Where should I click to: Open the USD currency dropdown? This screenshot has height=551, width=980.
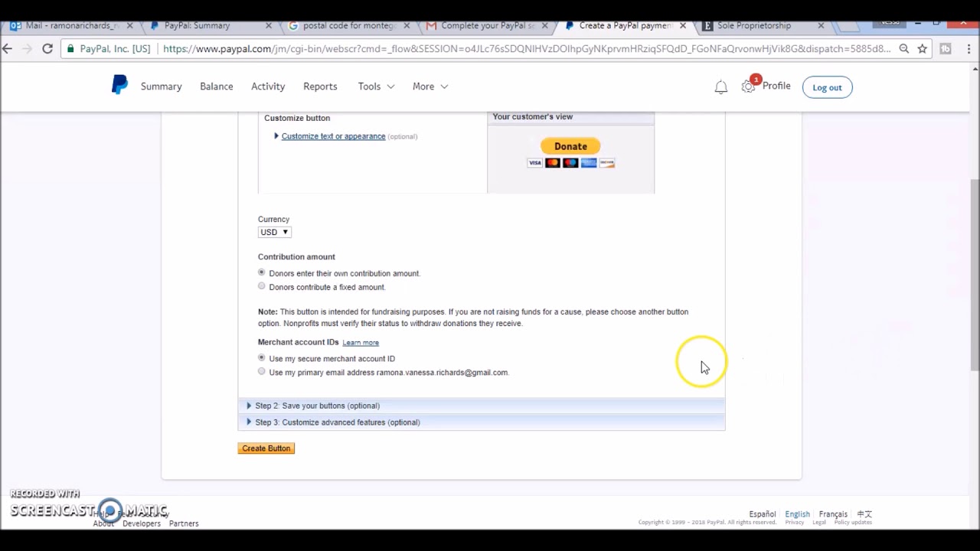[x=274, y=232]
